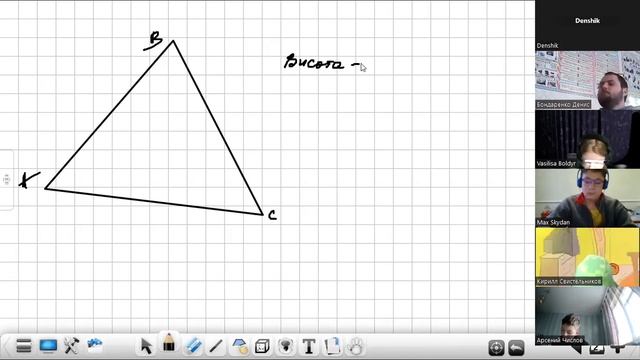Select the hand pan tool
This screenshot has width=640, height=360.
click(356, 347)
